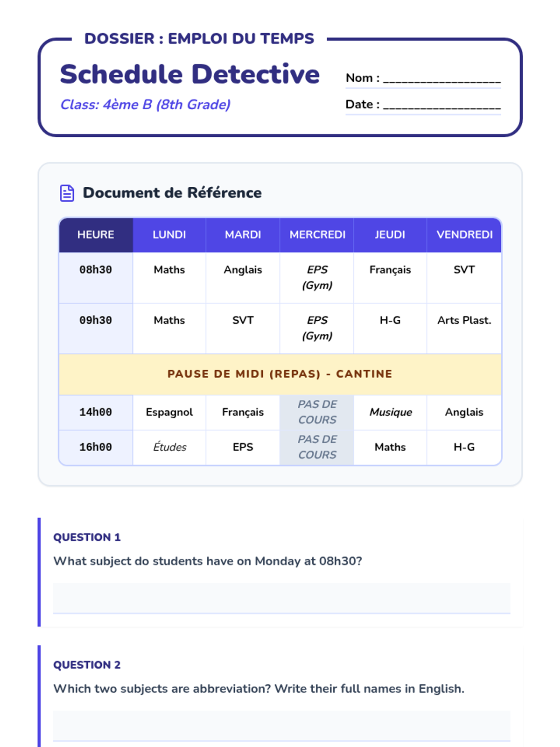The width and height of the screenshot is (560, 747).
Task: Click the Schedule Detective title
Action: [x=189, y=75]
